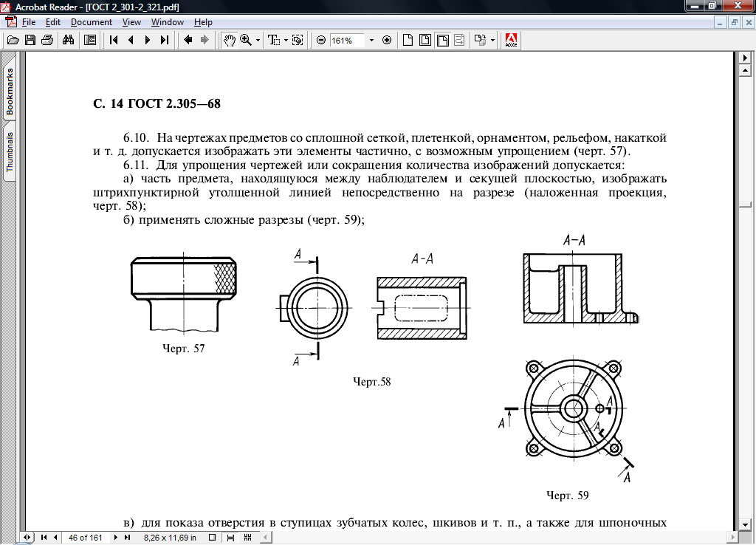The width and height of the screenshot is (756, 545).
Task: Click the Reflow page icon
Action: point(459,40)
